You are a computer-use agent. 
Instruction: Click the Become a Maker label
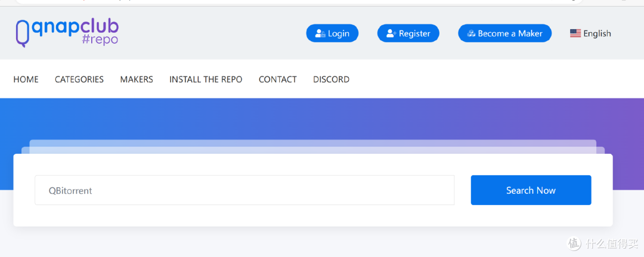click(510, 33)
